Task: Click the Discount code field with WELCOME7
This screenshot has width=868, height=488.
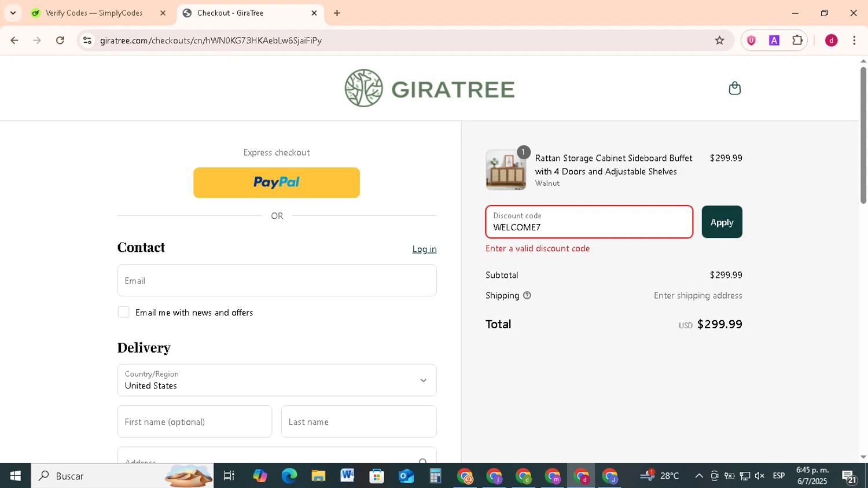Action: (589, 222)
